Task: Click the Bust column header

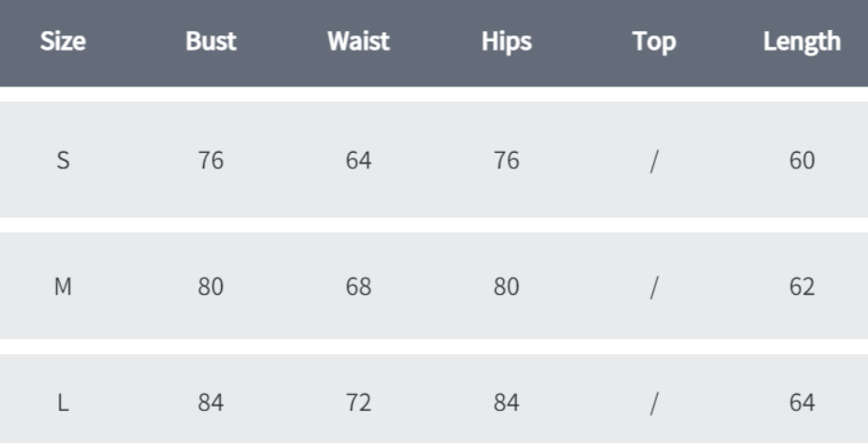Action: pyautogui.click(x=211, y=41)
